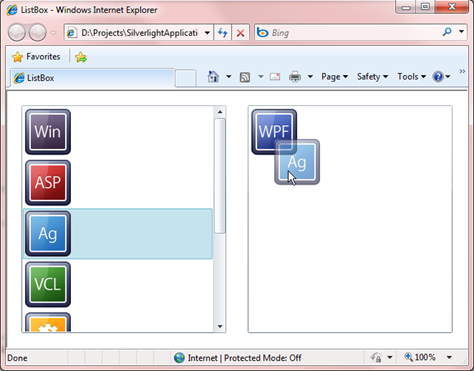474x371 pixels.
Task: Open Home button dropdown arrow
Action: click(229, 77)
